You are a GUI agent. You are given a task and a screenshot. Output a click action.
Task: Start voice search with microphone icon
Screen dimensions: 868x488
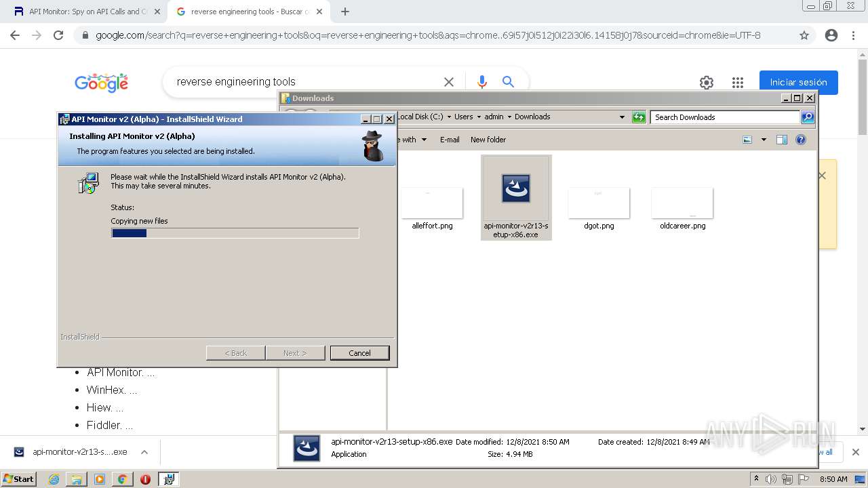(482, 82)
